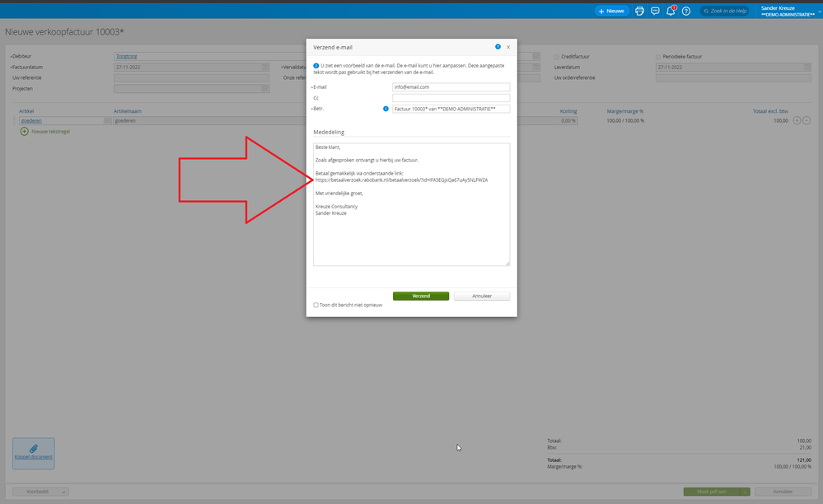
Task: Click the Zoek in de Help search box
Action: tap(725, 11)
